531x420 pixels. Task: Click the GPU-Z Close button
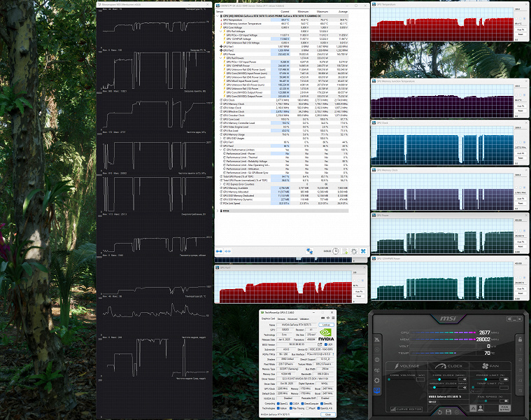[x=328, y=414]
